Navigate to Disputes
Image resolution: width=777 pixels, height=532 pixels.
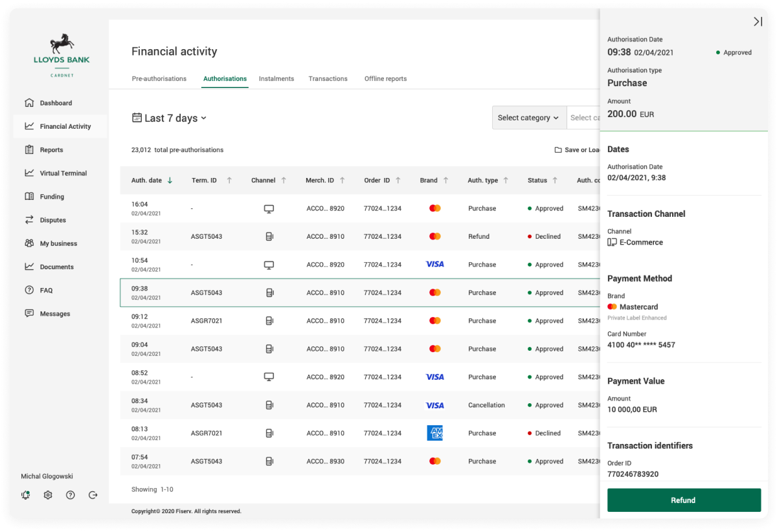[54, 219]
